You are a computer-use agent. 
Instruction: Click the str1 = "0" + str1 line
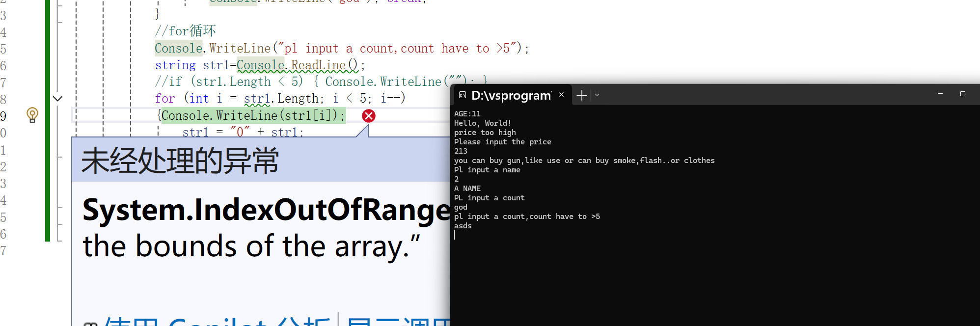click(243, 132)
